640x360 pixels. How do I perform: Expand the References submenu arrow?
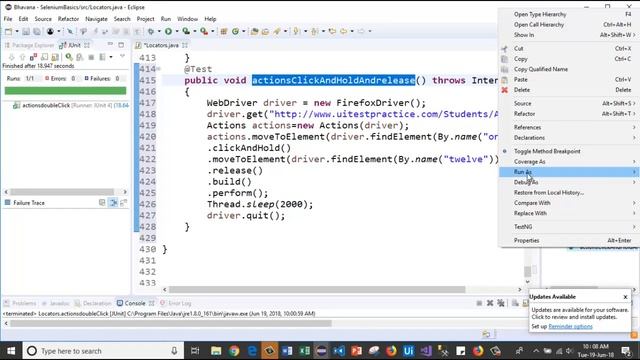[x=634, y=127]
